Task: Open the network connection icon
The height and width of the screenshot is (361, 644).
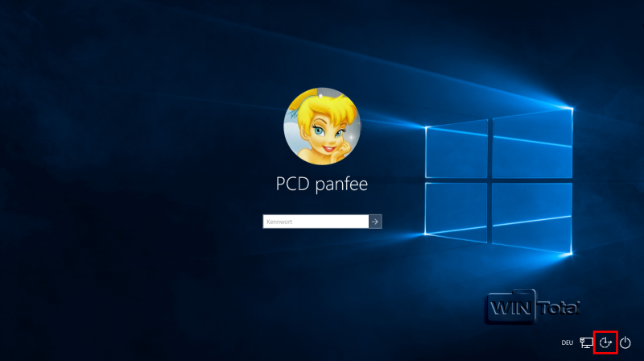Action: point(586,342)
